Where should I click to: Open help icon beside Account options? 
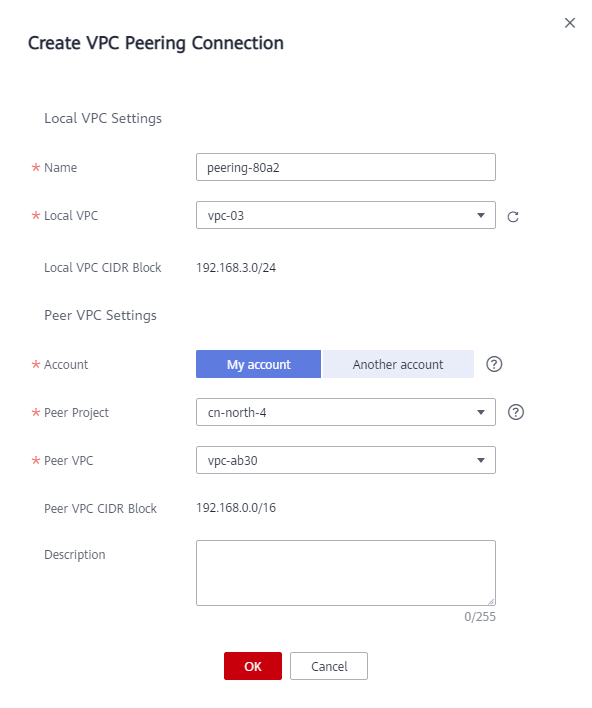494,364
